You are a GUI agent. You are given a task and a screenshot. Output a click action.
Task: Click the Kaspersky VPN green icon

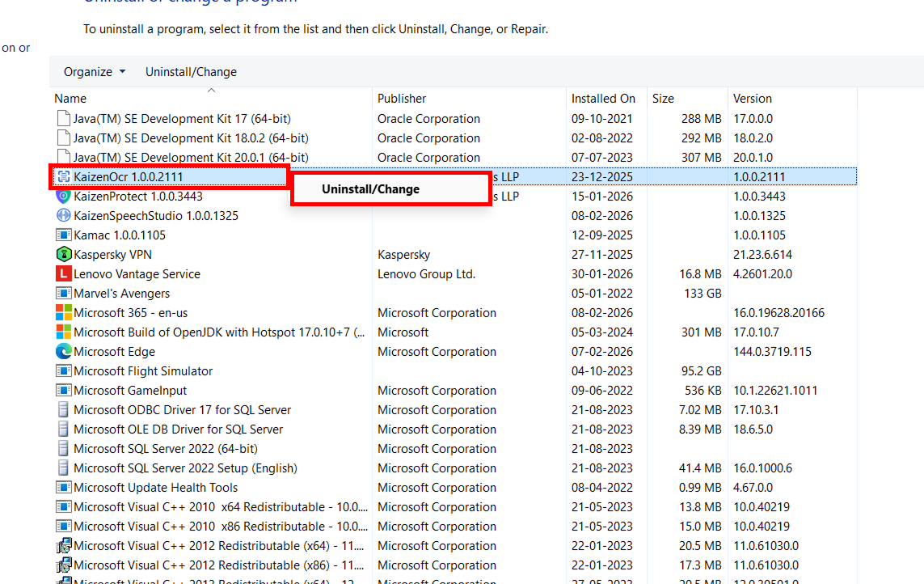(63, 255)
